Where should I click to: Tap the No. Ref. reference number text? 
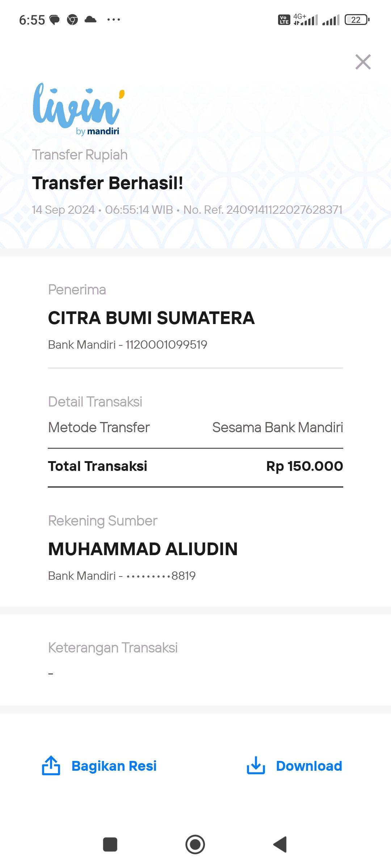pyautogui.click(x=263, y=210)
